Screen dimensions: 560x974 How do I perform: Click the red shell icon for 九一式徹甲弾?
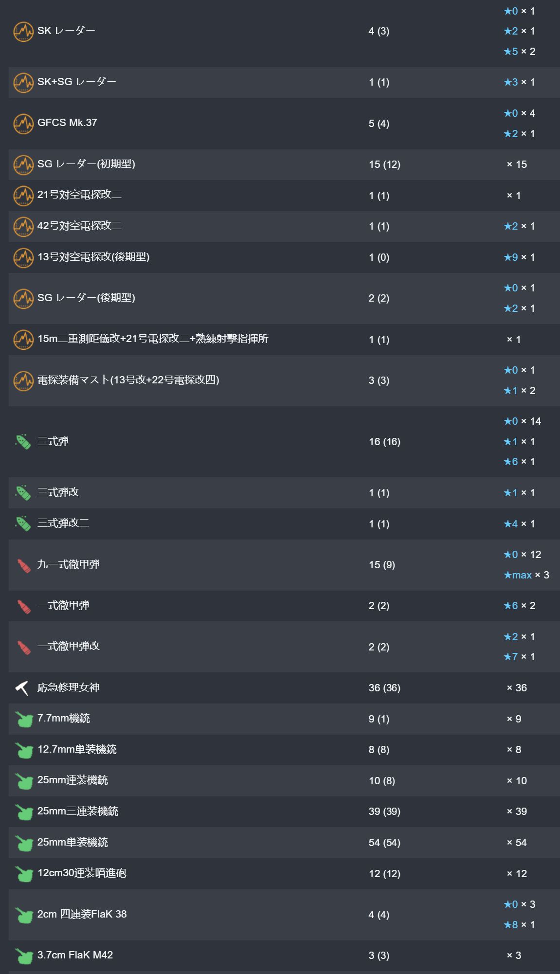(x=23, y=565)
